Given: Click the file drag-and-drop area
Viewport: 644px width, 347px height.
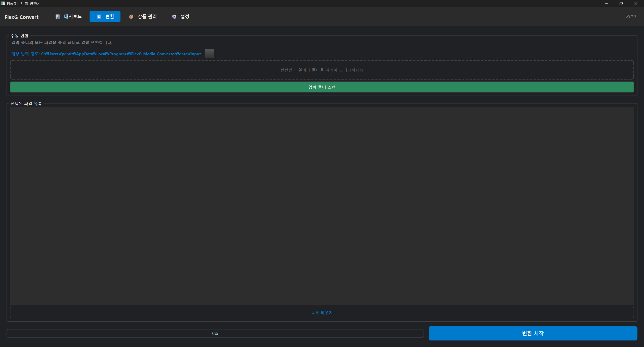Looking at the screenshot, I should point(322,70).
